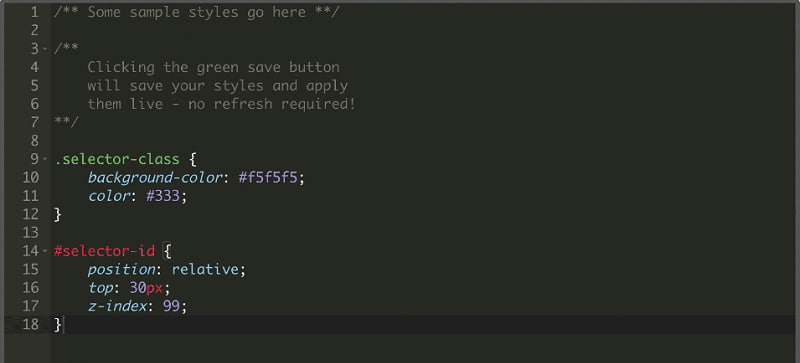Viewport: 800px width, 363px height.
Task: Click the closing brace on line 12
Action: [x=58, y=214]
